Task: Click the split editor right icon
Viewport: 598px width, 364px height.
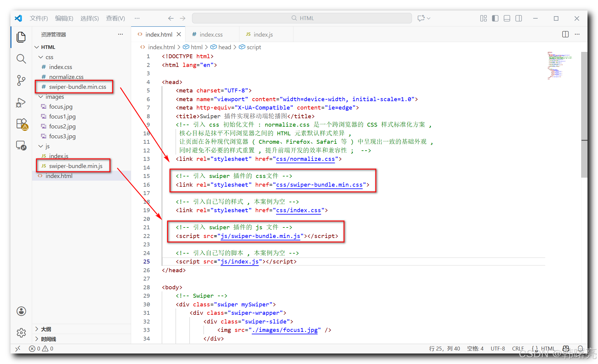Action: click(565, 35)
